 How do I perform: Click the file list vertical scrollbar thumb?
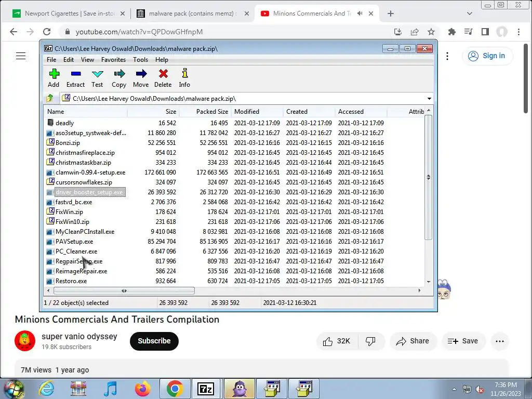pos(429,177)
